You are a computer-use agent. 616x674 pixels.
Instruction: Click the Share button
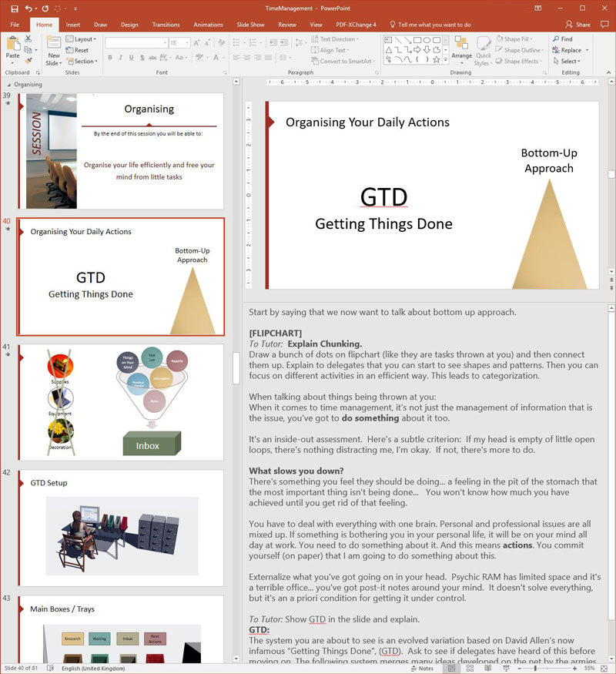(578, 25)
